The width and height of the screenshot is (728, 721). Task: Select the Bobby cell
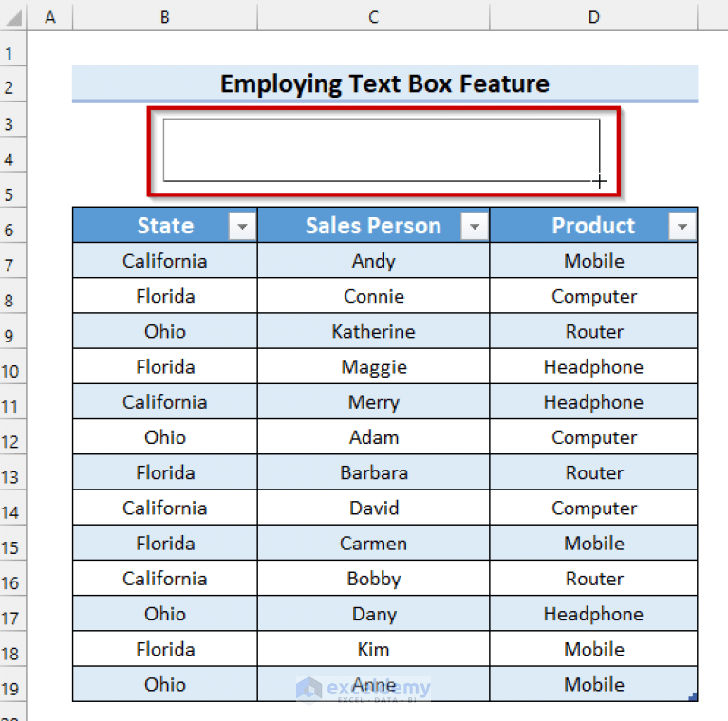pos(373,578)
